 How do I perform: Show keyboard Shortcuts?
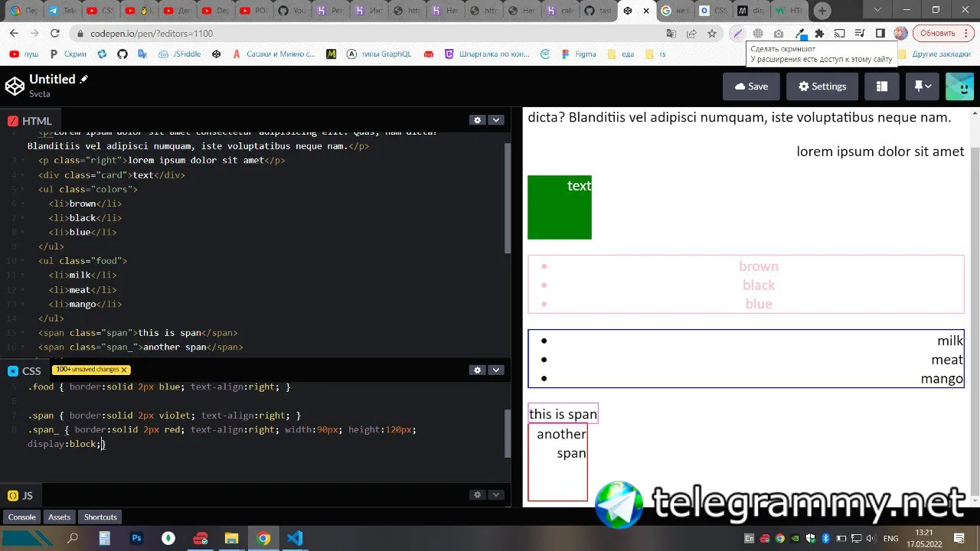tap(100, 517)
